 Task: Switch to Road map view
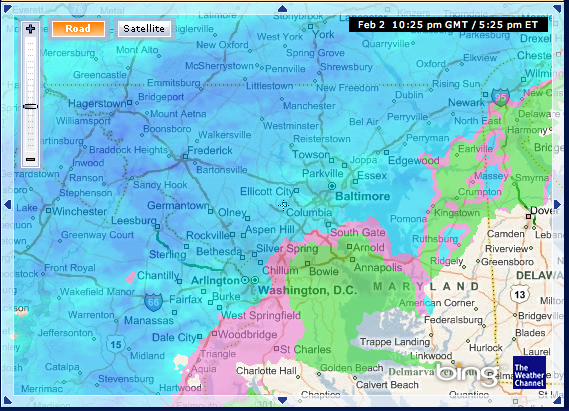click(78, 29)
